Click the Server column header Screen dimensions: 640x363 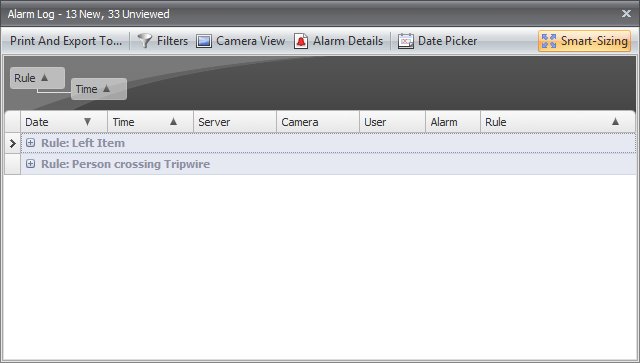pyautogui.click(x=235, y=122)
